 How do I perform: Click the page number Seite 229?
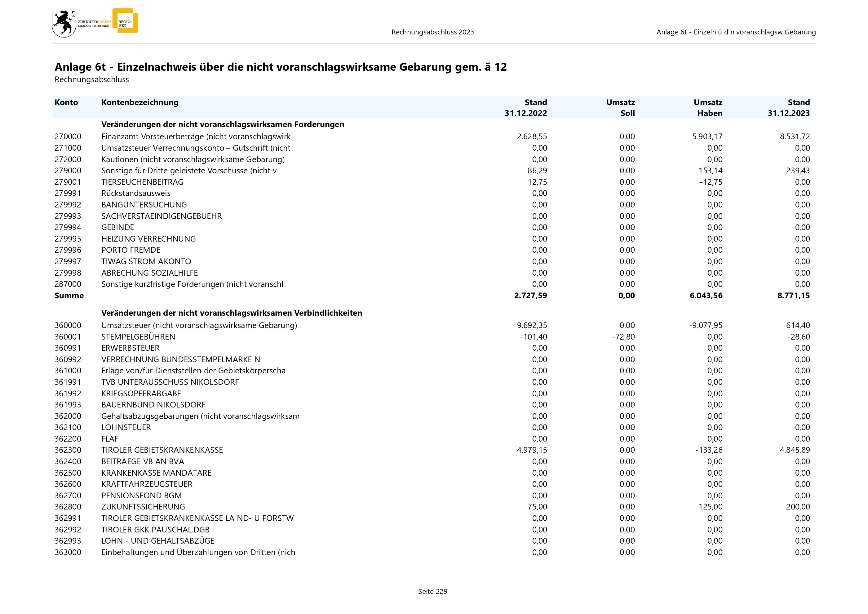[x=432, y=591]
